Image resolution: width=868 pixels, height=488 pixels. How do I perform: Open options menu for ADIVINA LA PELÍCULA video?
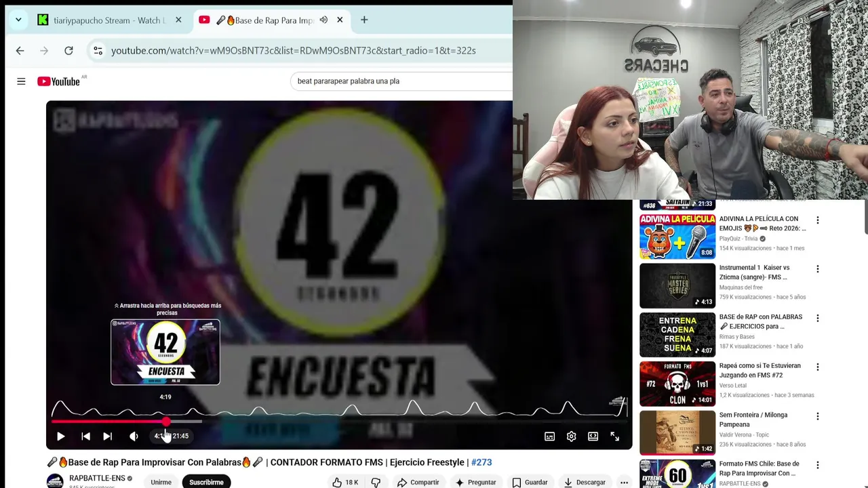(818, 220)
